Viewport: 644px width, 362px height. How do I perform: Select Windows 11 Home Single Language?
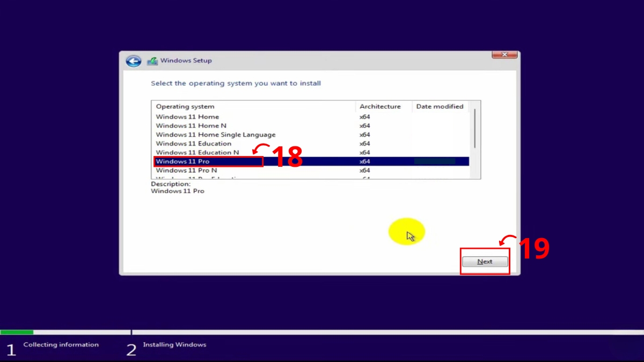pos(216,134)
